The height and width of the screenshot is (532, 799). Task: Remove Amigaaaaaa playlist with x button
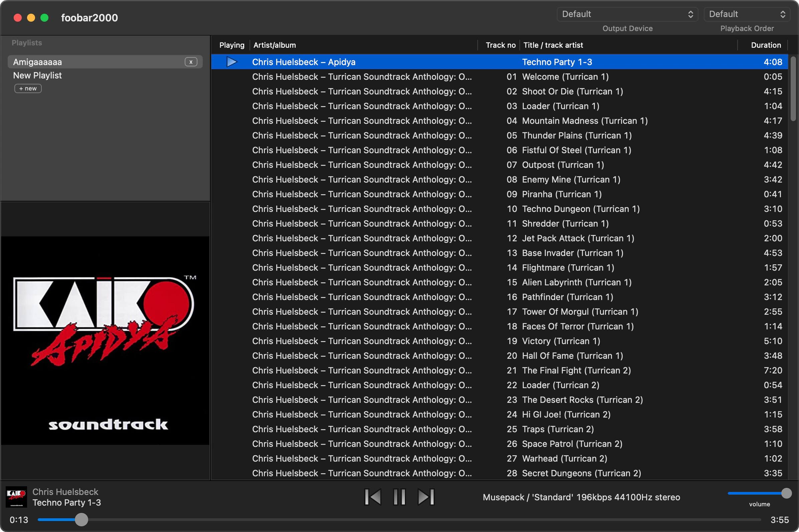[191, 62]
